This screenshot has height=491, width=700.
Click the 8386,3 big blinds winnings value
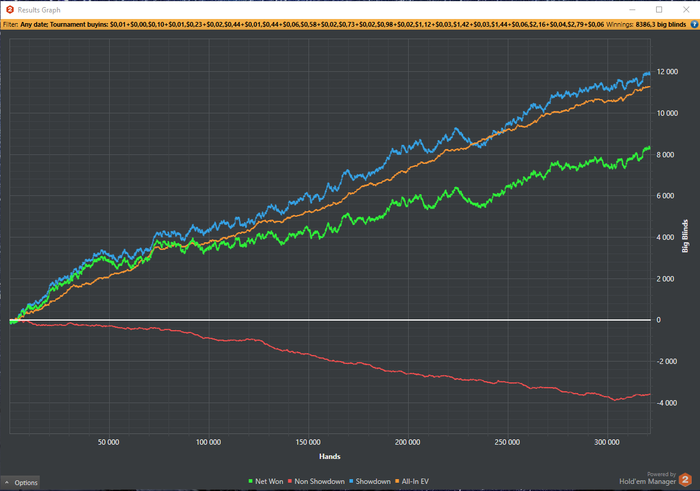[x=661, y=24]
